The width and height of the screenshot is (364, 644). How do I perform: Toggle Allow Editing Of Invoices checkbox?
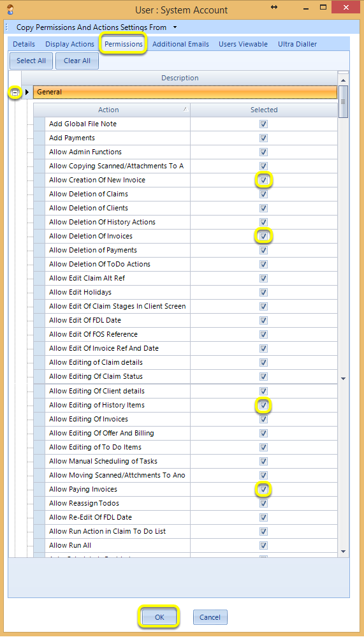click(264, 420)
